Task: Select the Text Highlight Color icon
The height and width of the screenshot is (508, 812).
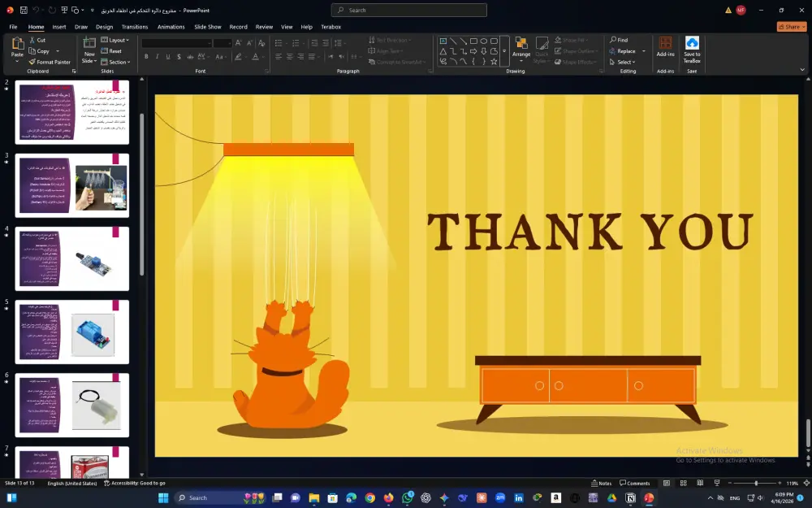Action: click(239, 56)
